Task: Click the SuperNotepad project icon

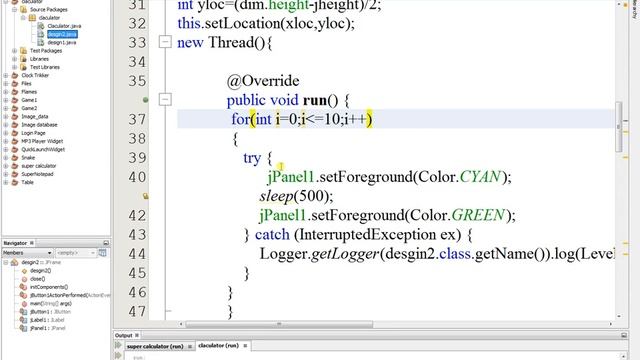Action: point(15,174)
